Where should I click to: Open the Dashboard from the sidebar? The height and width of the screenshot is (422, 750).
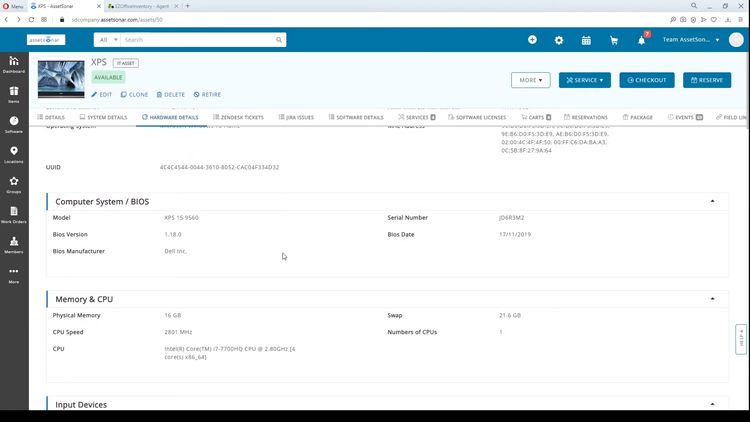14,65
